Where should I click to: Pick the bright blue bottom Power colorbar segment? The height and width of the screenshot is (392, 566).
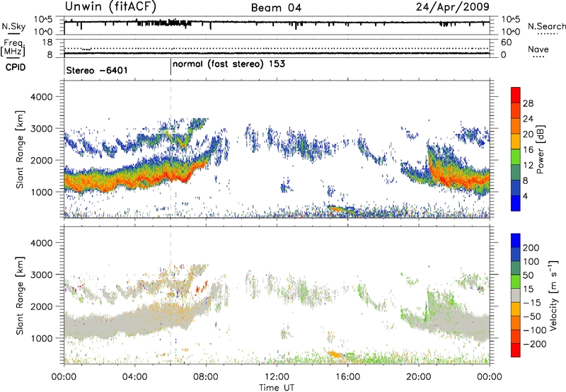[x=516, y=203]
